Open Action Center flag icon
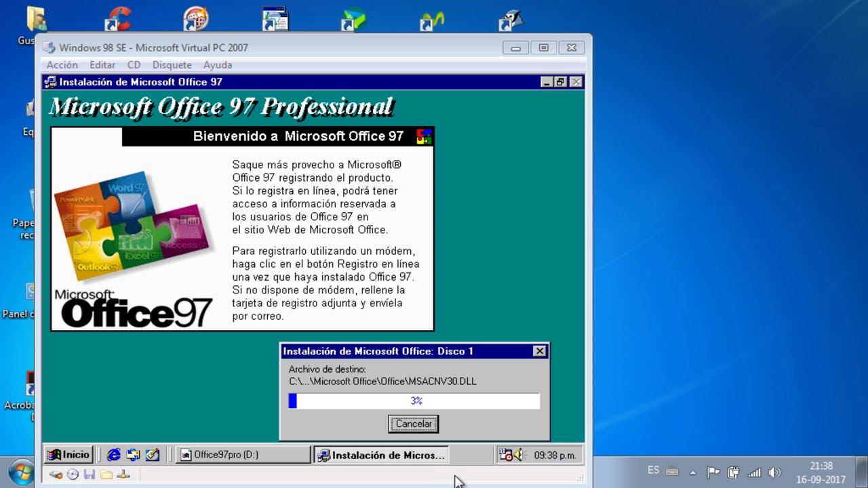868x488 pixels. pyautogui.click(x=713, y=472)
